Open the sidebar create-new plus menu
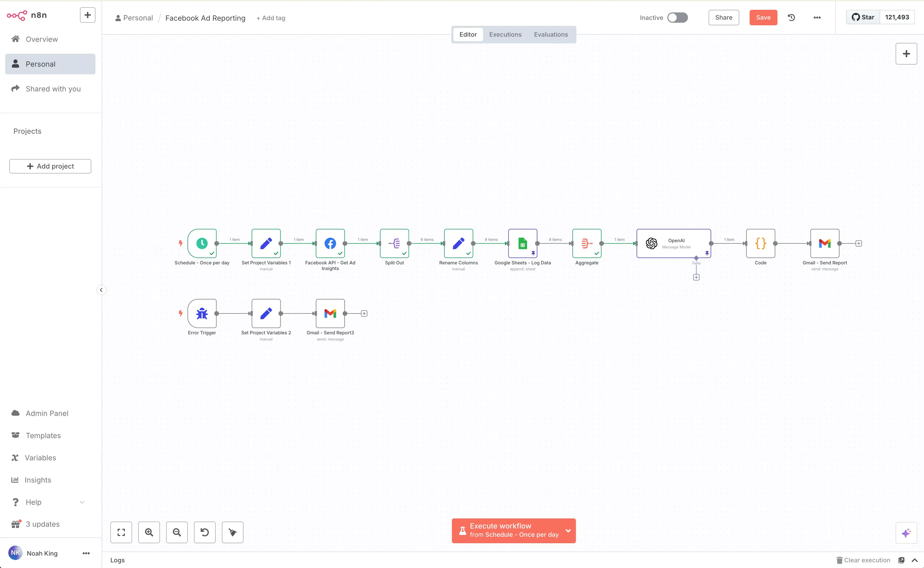Image resolution: width=924 pixels, height=568 pixels. point(87,15)
